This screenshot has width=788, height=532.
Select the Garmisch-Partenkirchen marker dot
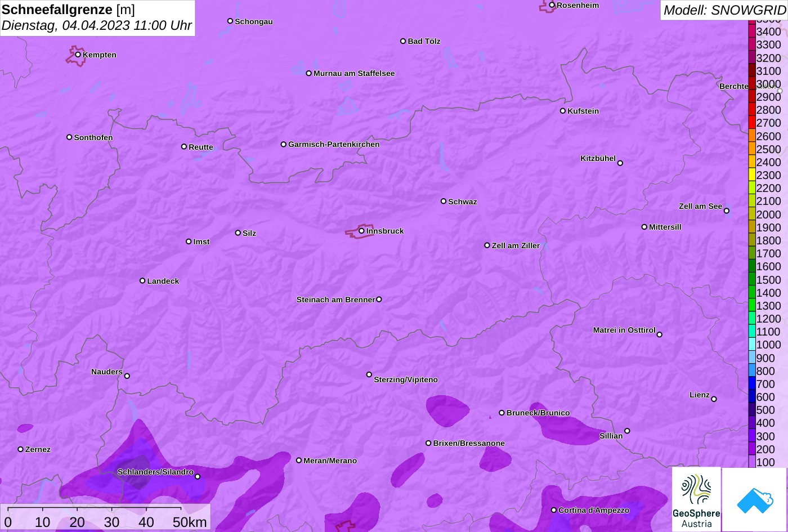click(x=284, y=144)
